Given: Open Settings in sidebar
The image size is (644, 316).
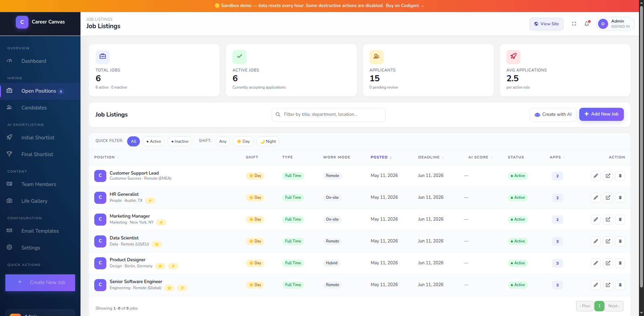Looking at the screenshot, I should (40, 248).
